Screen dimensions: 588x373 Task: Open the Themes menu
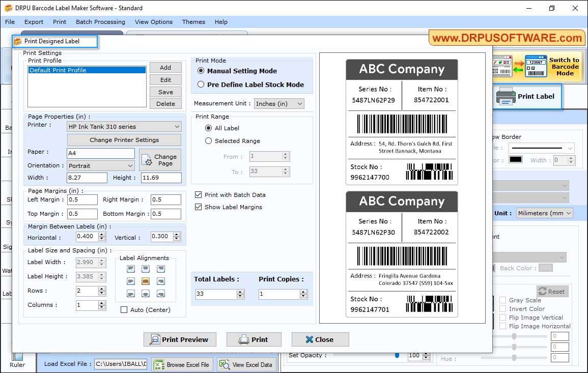click(193, 22)
